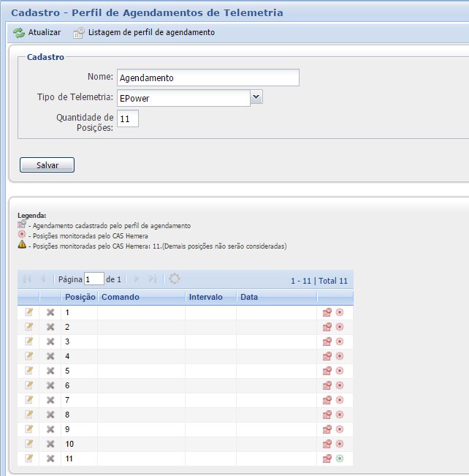Toggle CAS Hemera monitoring for position 11
469x476 pixels.
point(340,458)
